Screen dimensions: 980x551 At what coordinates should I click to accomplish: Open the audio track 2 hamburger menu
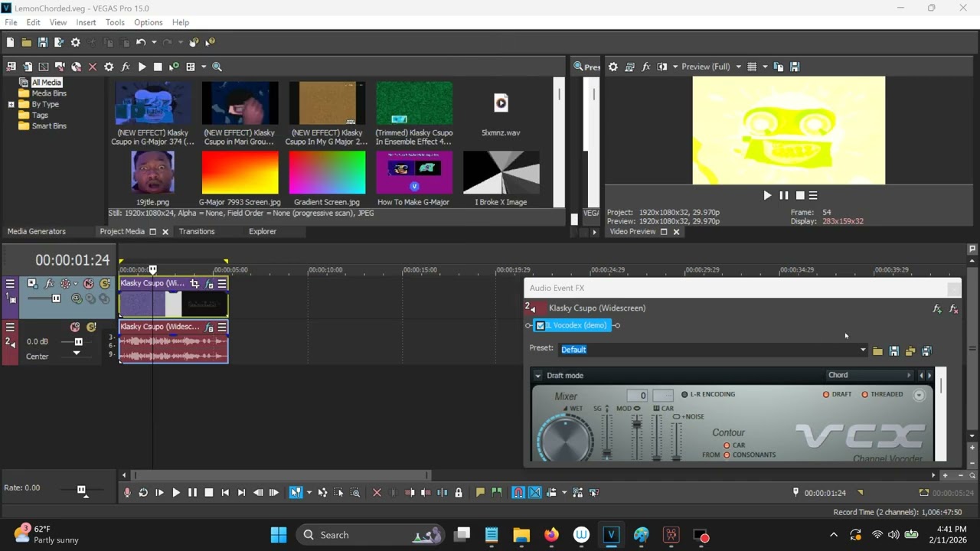coord(10,327)
